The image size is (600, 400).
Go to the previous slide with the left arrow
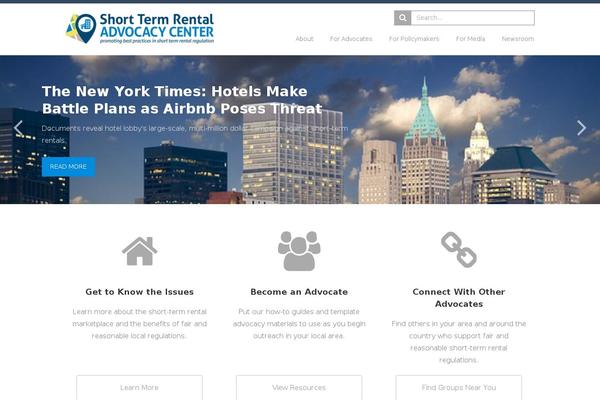tap(18, 127)
